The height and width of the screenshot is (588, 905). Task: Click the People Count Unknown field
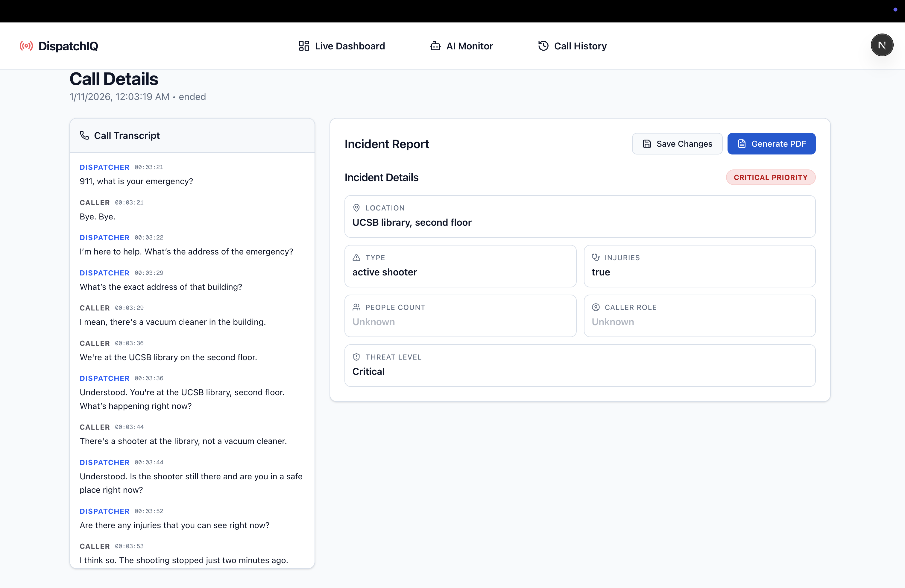pyautogui.click(x=373, y=322)
